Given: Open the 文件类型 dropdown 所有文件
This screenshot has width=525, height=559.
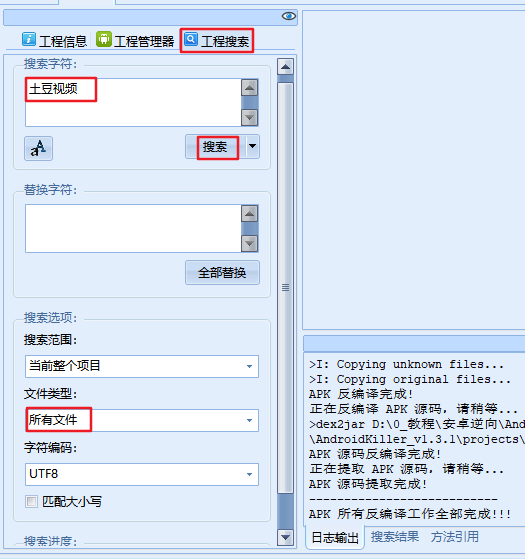Looking at the screenshot, I should pyautogui.click(x=142, y=420).
